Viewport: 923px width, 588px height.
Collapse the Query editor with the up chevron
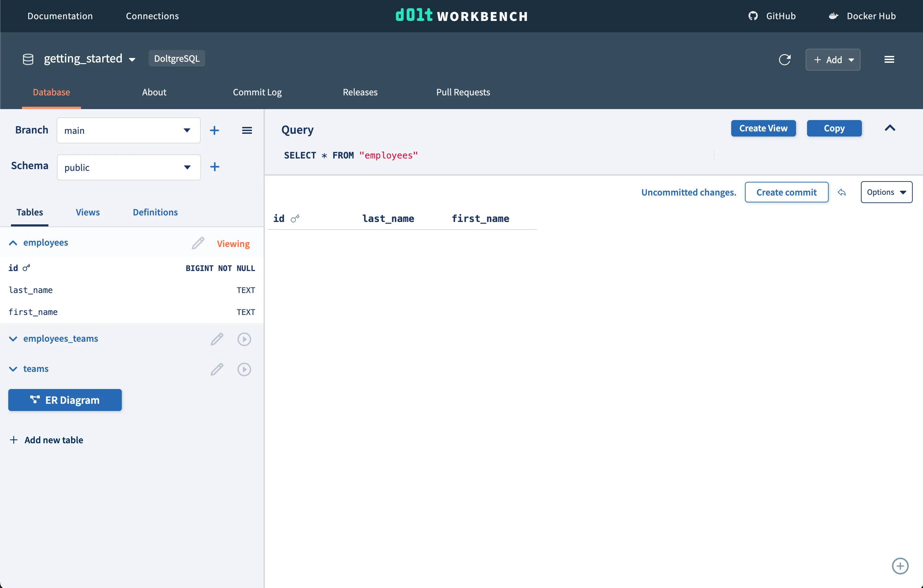click(890, 128)
